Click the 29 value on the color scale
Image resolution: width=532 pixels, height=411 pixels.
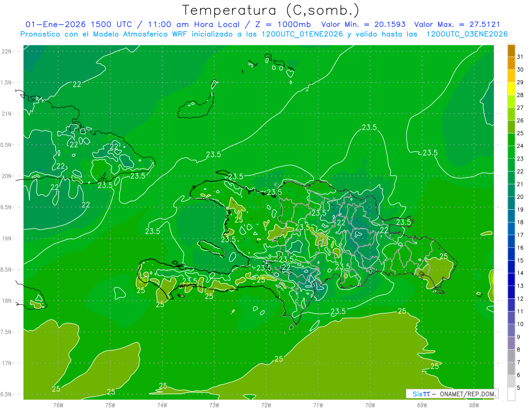[x=520, y=82]
